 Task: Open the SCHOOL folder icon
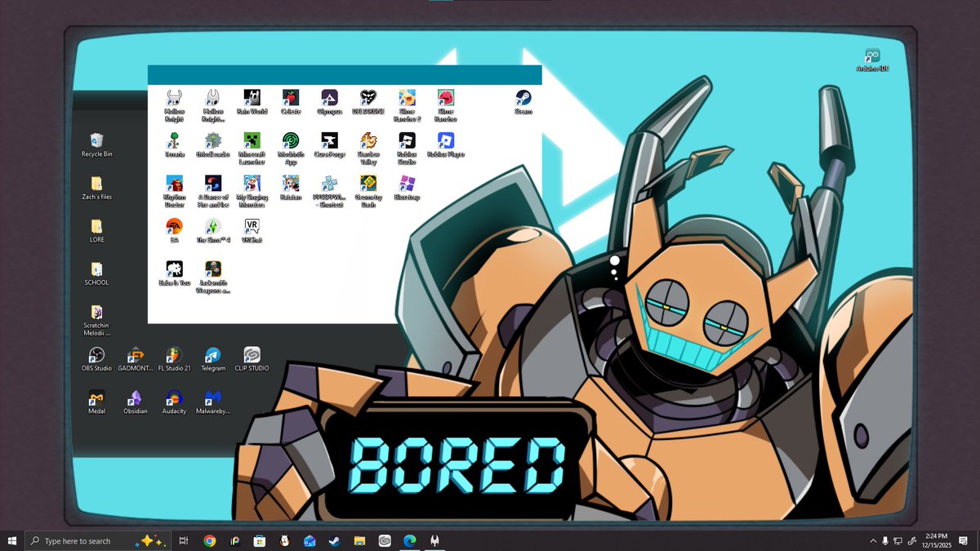[96, 273]
